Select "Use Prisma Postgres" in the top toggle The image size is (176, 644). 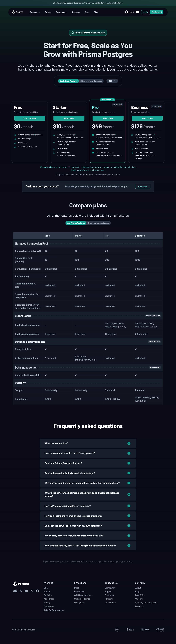point(68,81)
